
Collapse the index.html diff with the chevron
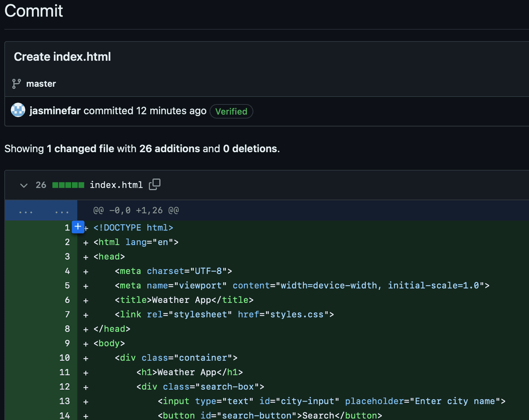(24, 185)
